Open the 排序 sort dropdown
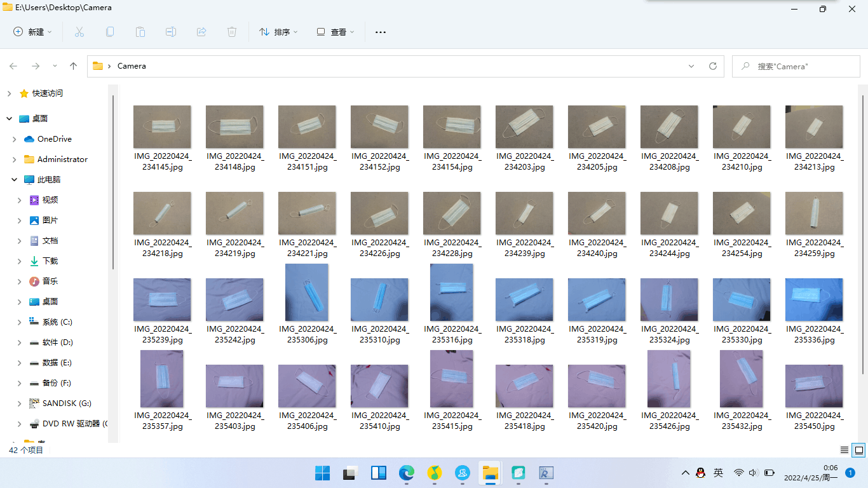Viewport: 868px width, 488px height. [x=278, y=32]
